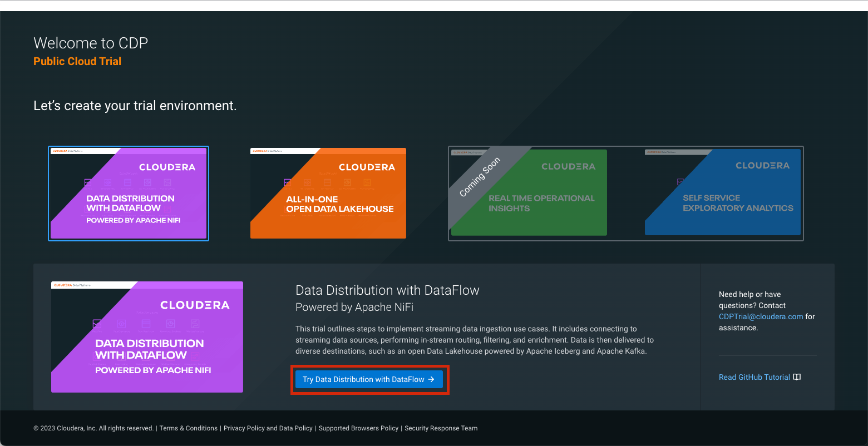Viewport: 868px width, 446px height.
Task: Click the Coming Soon ribbon banner
Action: tap(480, 177)
